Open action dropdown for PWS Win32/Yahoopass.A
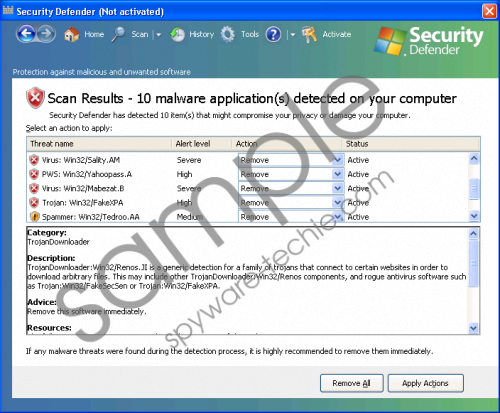Viewport: 500px width, 413px height. (338, 174)
